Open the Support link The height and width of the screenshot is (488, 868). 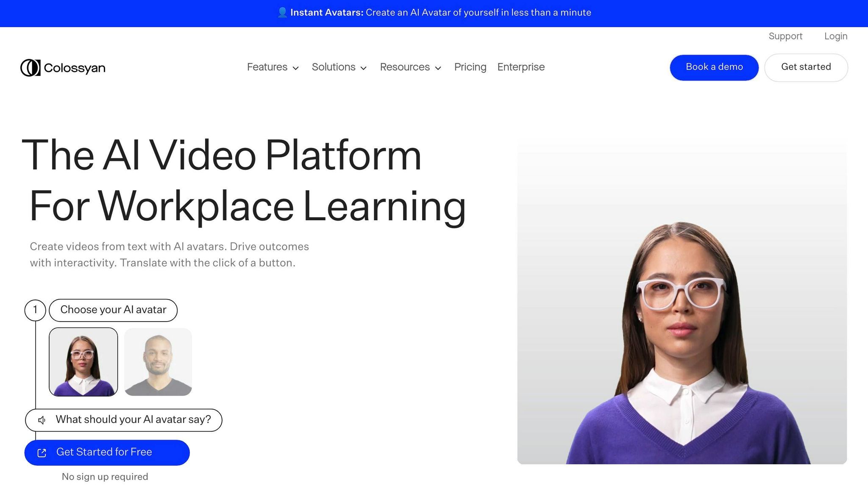(785, 36)
